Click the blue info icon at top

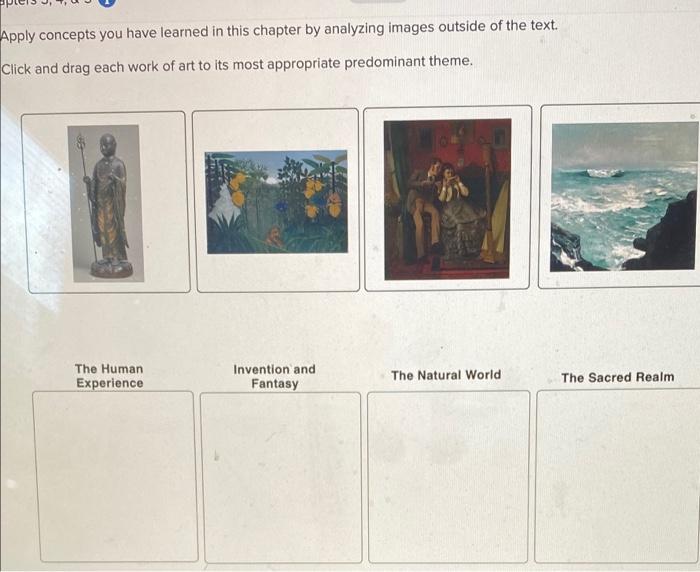[x=107, y=2]
